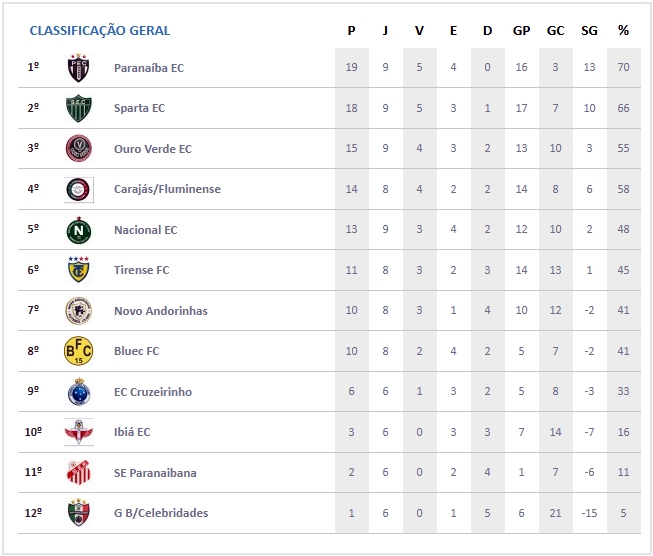
Task: Click the Ouro Verde EC round crest
Action: pos(79,149)
